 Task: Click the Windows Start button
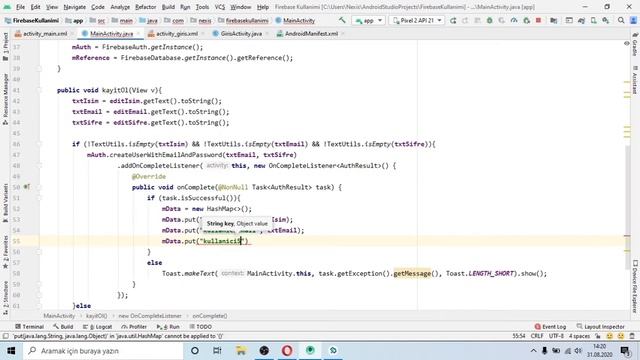[11, 351]
